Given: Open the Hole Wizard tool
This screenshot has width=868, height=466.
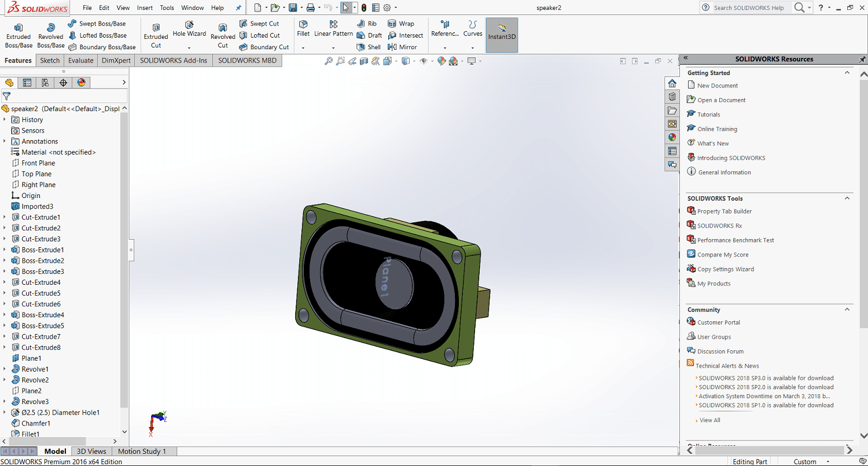Looking at the screenshot, I should coord(189,29).
